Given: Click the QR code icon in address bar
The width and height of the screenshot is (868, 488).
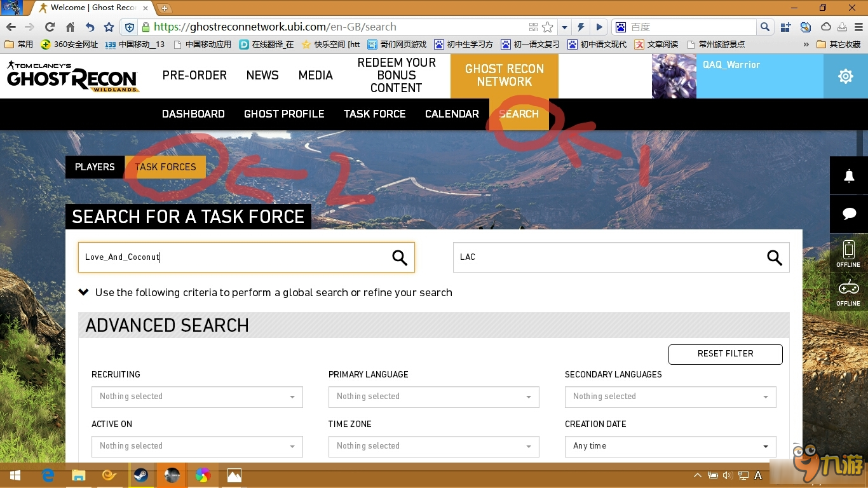Looking at the screenshot, I should tap(533, 27).
